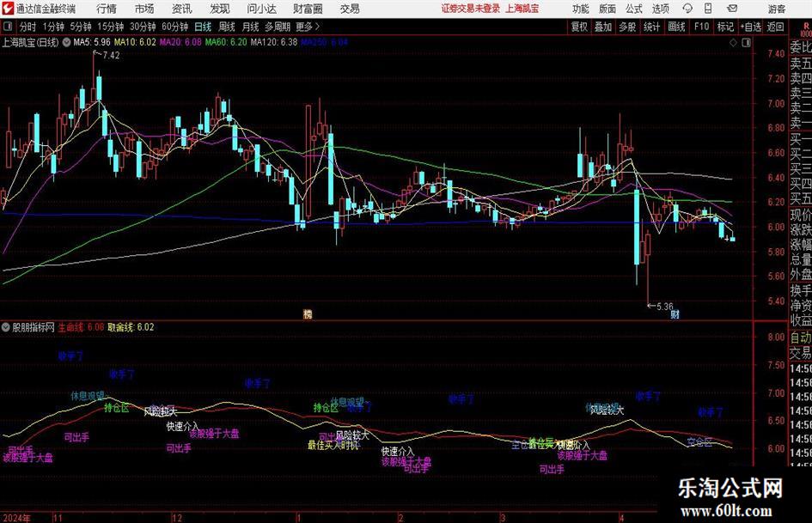Click the 返回 back button
Viewport: 812px width, 523px height.
click(775, 27)
